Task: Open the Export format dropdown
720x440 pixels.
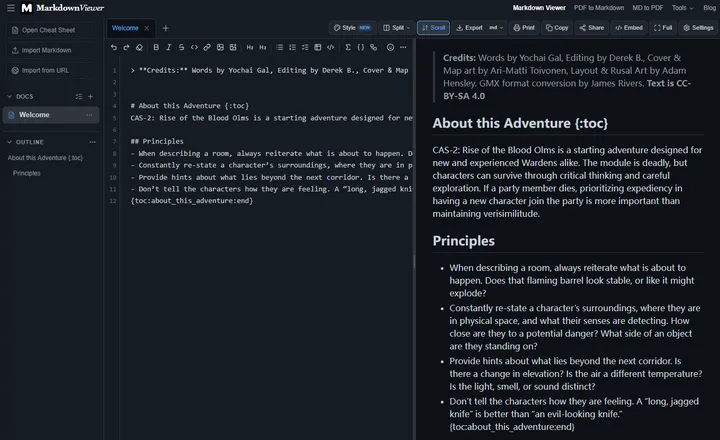Action: (496, 28)
